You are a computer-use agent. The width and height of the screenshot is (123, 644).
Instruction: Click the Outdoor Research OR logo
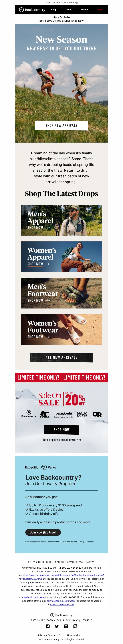97,415
